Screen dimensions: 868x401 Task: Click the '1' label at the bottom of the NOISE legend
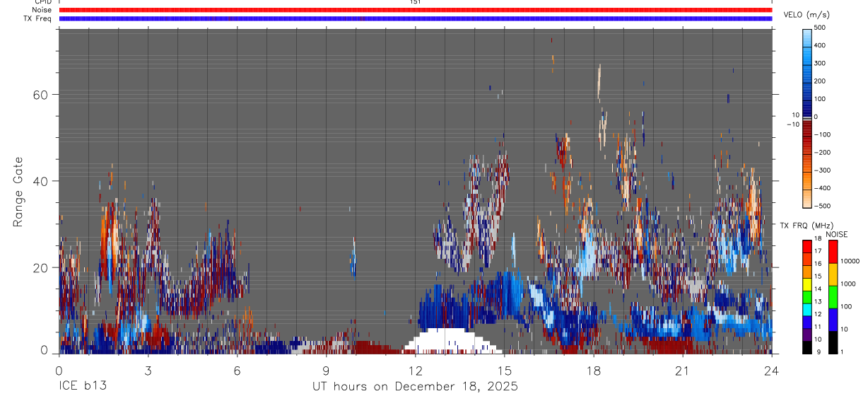(x=843, y=351)
